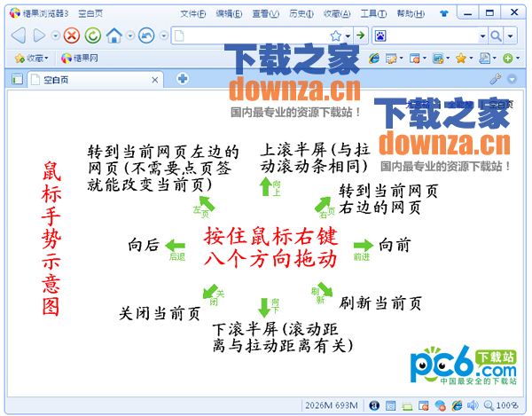This screenshot has height=416, width=532.
Task: Open the 工具(T) menu
Action: pyautogui.click(x=373, y=14)
